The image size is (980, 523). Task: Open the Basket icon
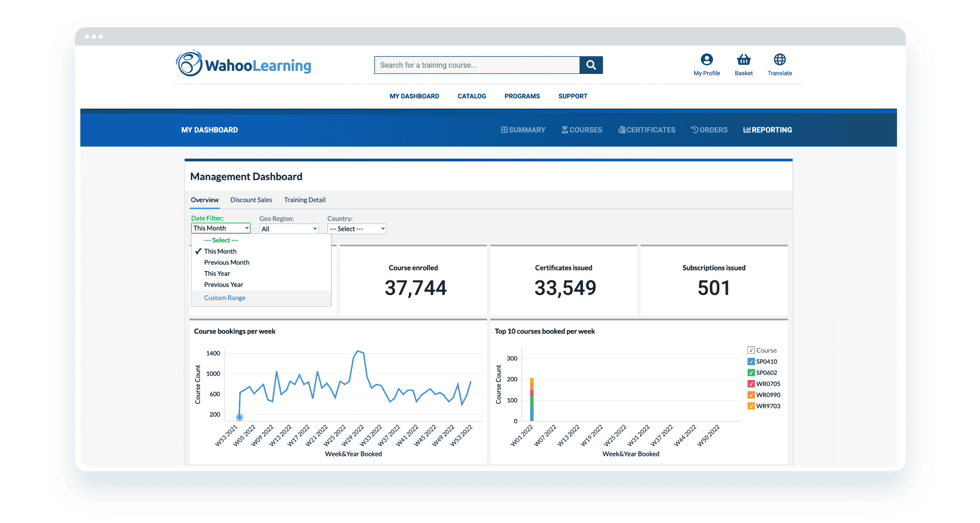click(x=743, y=60)
